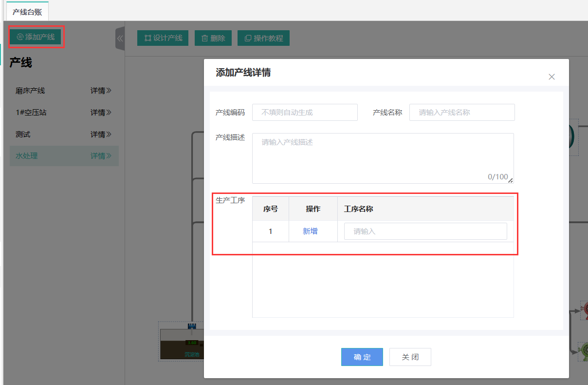Open 设计产线 designer

pyautogui.click(x=163, y=38)
